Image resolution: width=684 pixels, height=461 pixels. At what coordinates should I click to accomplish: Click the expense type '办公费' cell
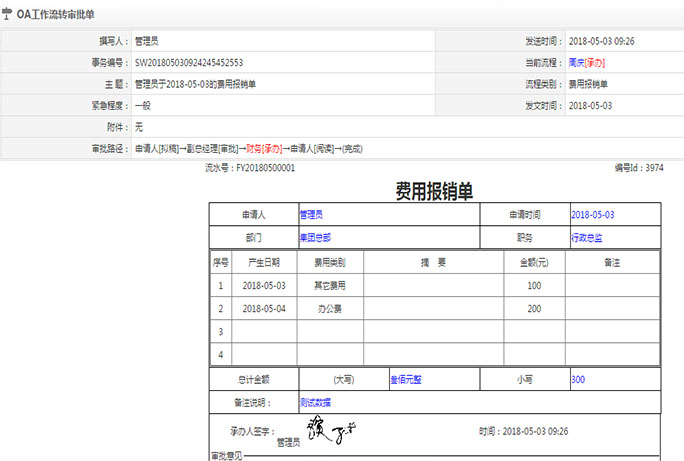click(330, 309)
